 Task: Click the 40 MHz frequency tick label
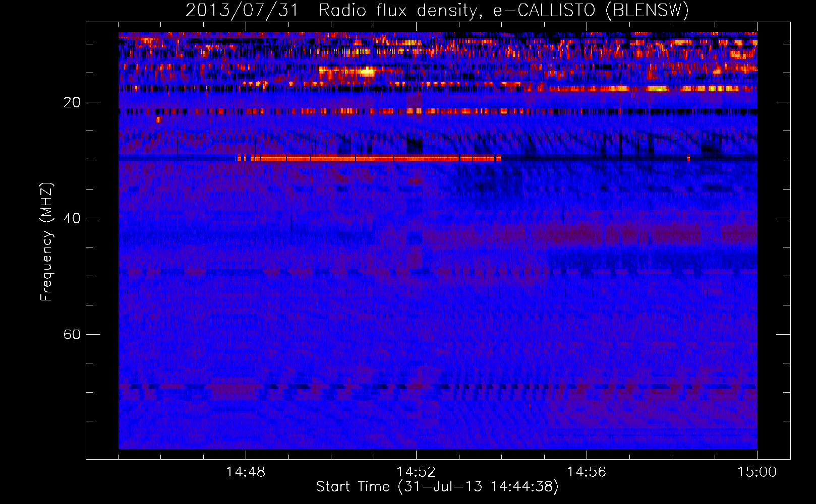point(72,218)
